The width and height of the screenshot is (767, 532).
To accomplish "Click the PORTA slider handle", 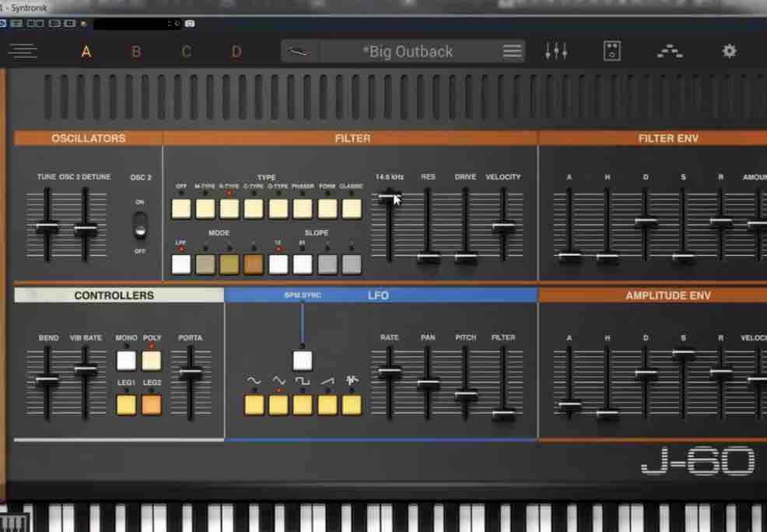I will [191, 373].
